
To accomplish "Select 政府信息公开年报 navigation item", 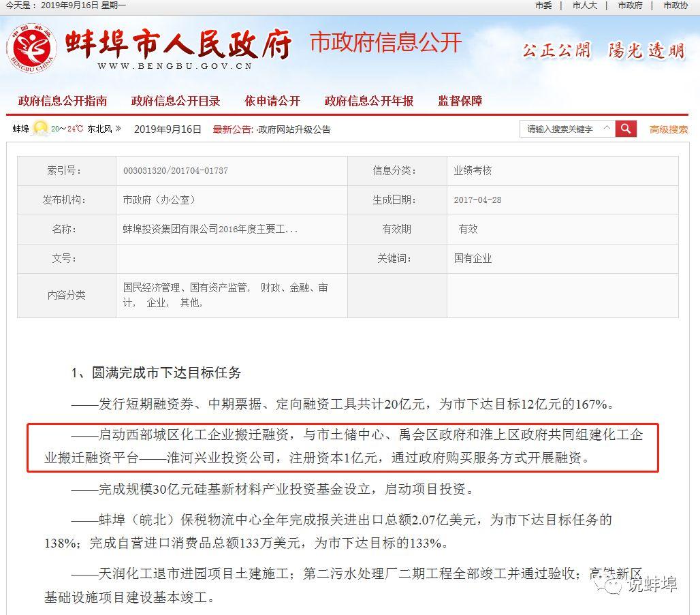I will [369, 101].
